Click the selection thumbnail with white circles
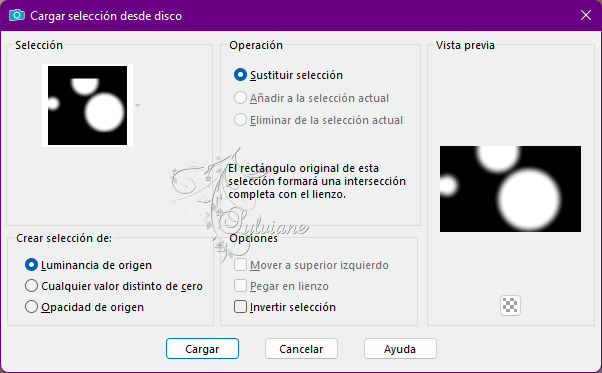The image size is (602, 373). (88, 106)
